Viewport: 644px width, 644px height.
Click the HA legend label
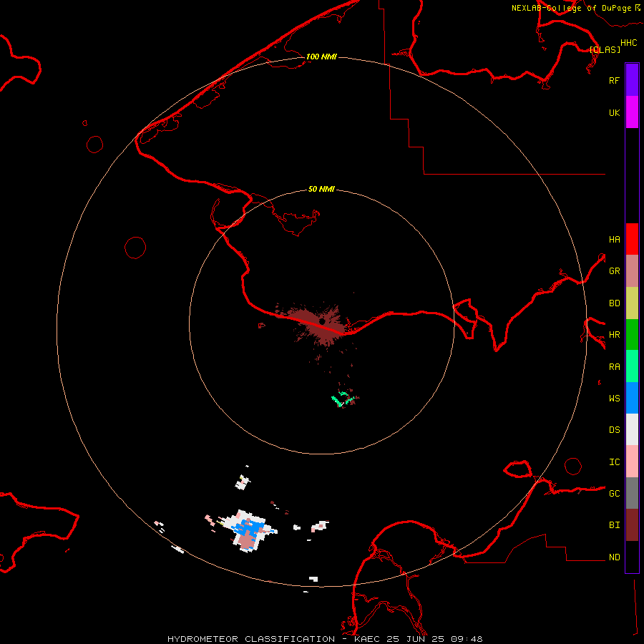coord(614,239)
